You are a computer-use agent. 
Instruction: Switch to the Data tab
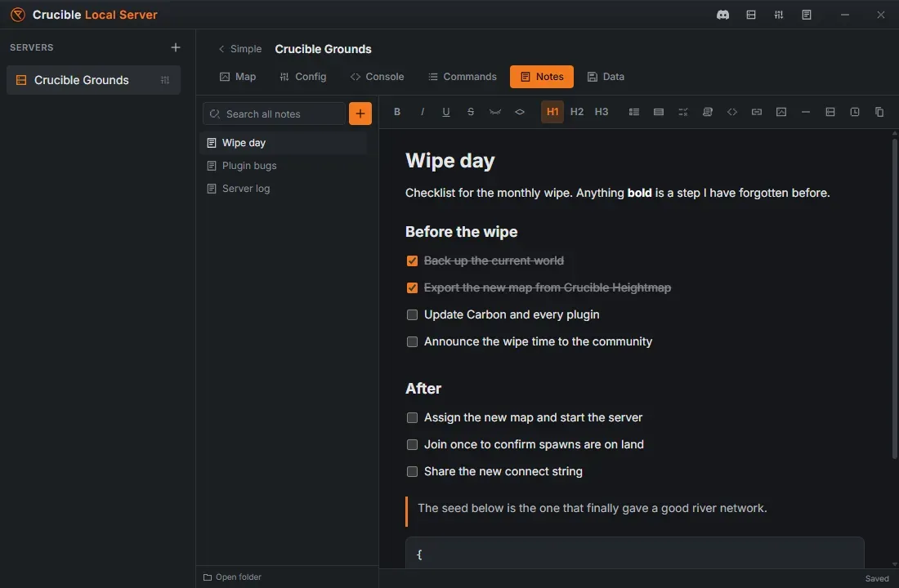point(606,77)
